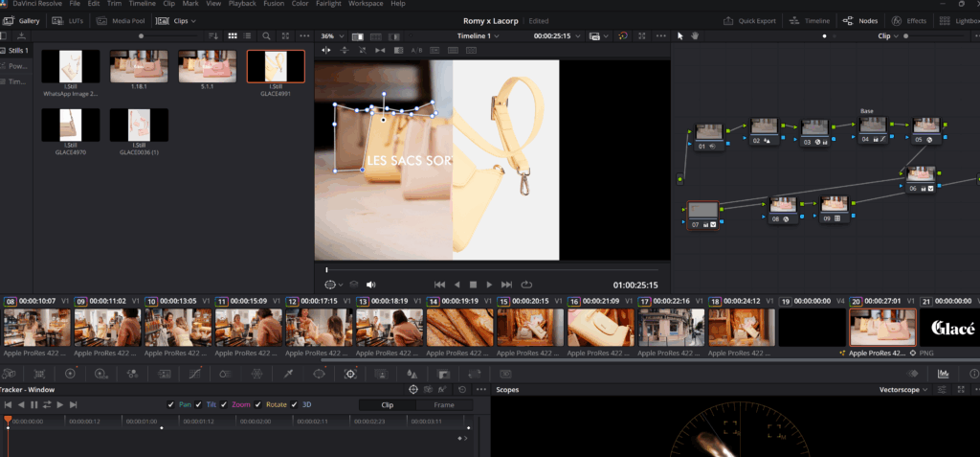980x457 pixels.
Task: Open the Tracker palette icon
Action: tap(350, 374)
